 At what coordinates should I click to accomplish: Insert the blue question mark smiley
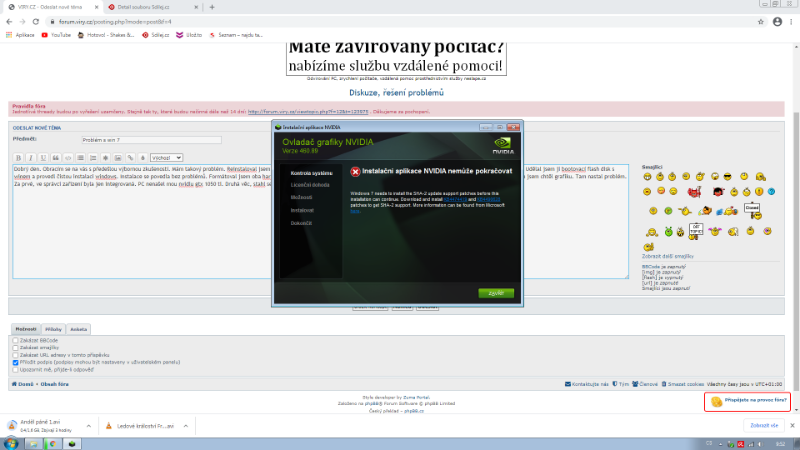pos(771,192)
